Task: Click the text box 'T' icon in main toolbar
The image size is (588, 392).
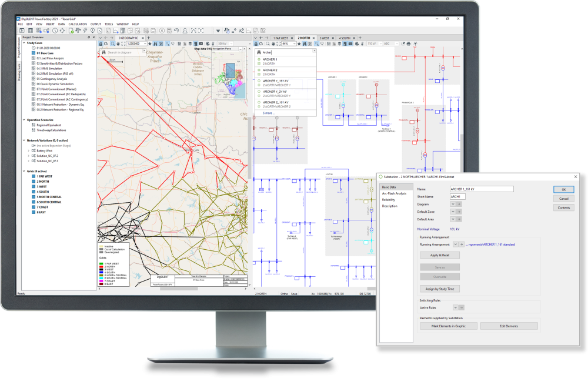Action: (x=201, y=31)
